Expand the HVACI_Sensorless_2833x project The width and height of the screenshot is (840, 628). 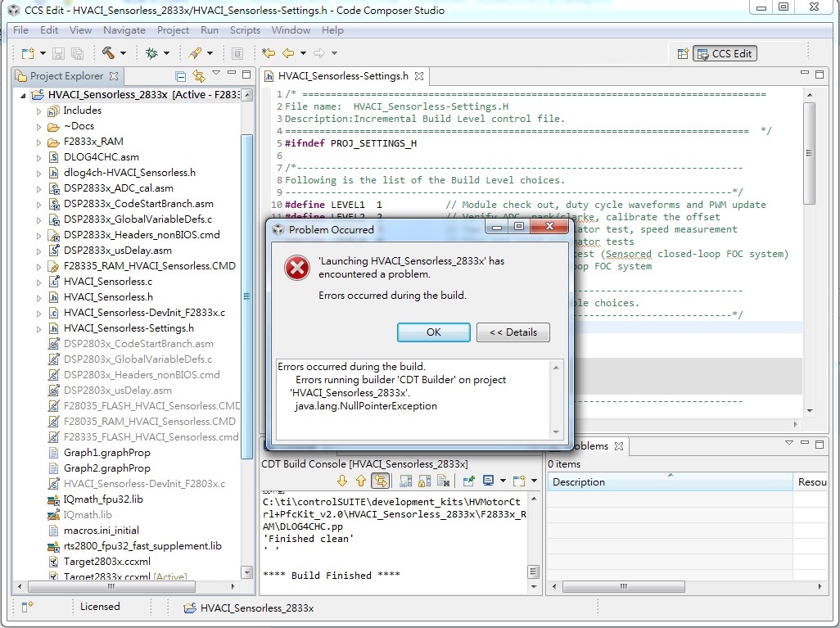[x=24, y=94]
